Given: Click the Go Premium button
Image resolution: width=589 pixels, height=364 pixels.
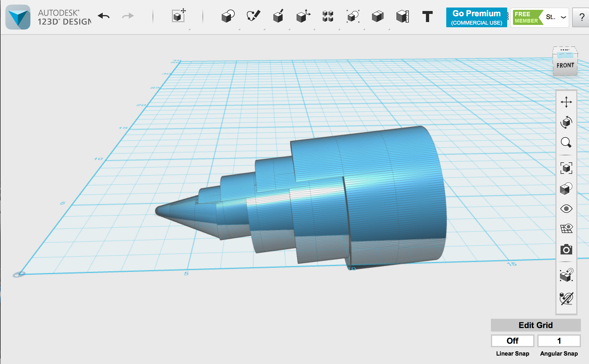Looking at the screenshot, I should click(476, 17).
